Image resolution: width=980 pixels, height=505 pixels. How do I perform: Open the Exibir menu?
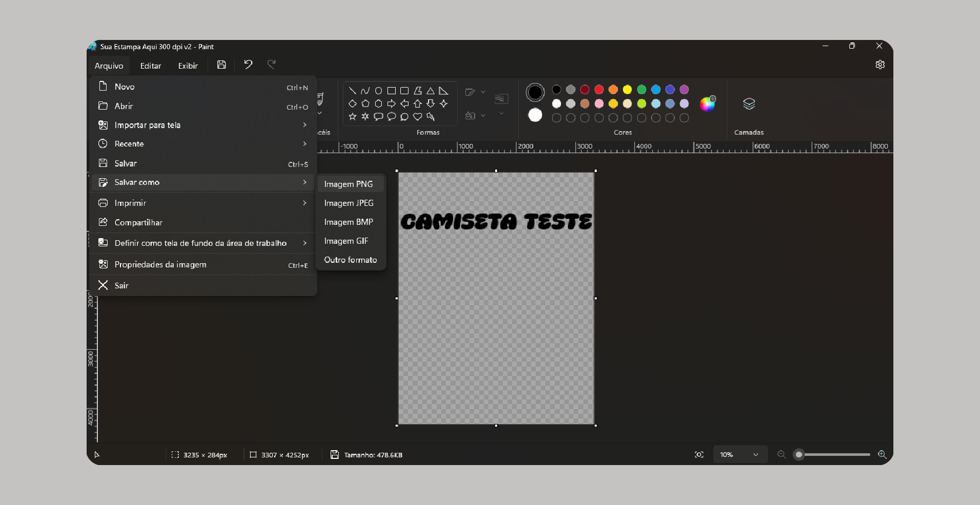(188, 66)
